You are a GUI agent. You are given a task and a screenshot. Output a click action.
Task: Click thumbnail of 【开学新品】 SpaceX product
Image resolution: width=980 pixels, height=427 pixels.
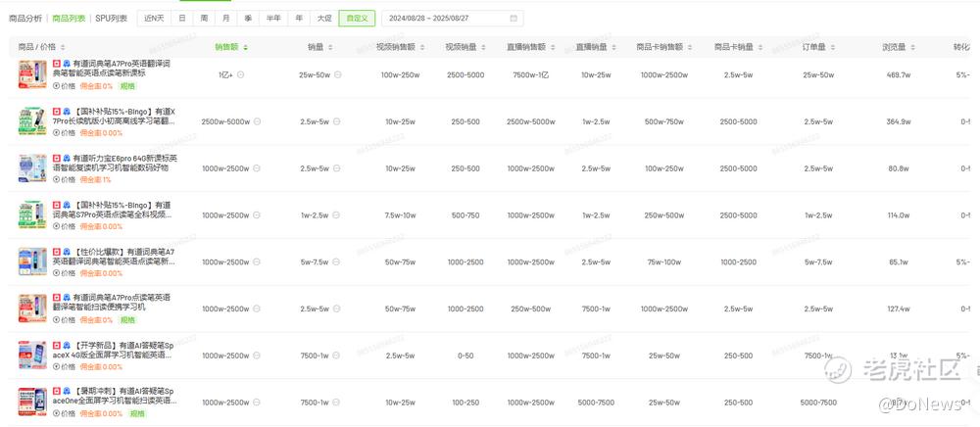click(x=32, y=356)
